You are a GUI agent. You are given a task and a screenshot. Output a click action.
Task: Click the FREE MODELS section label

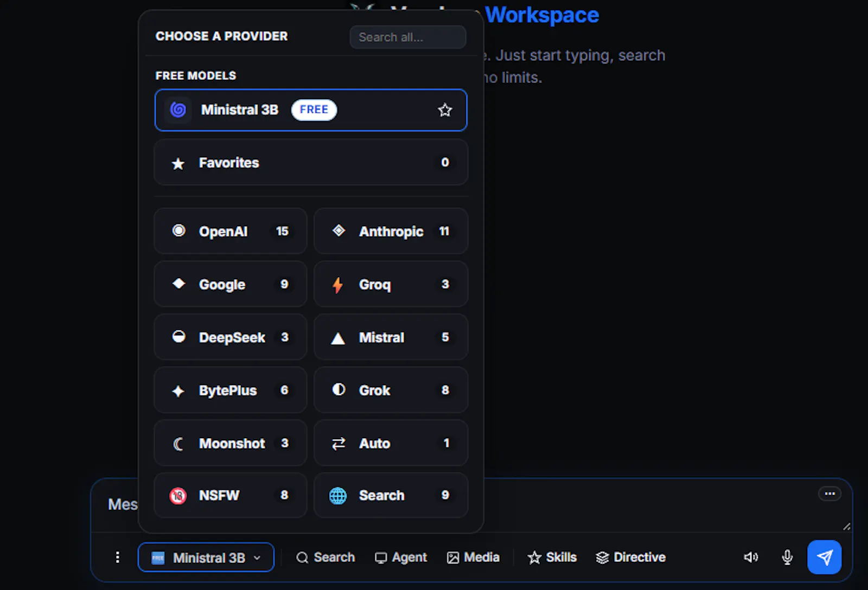[x=196, y=75]
